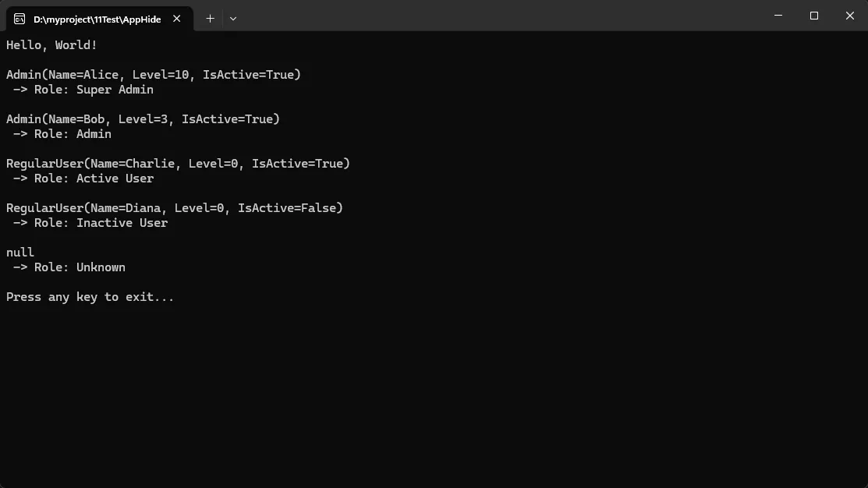The image size is (868, 488).
Task: Minimize the terminal window
Action: [x=778, y=16]
